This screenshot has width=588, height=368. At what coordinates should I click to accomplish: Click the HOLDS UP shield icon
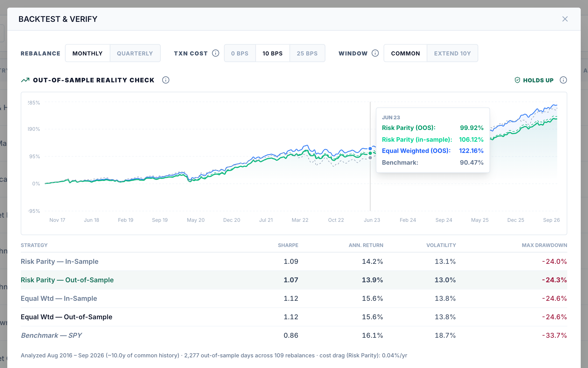[x=517, y=80]
